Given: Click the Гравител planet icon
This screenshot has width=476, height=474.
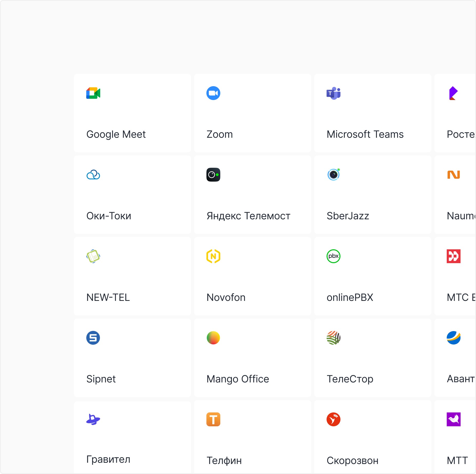Looking at the screenshot, I should tap(93, 419).
